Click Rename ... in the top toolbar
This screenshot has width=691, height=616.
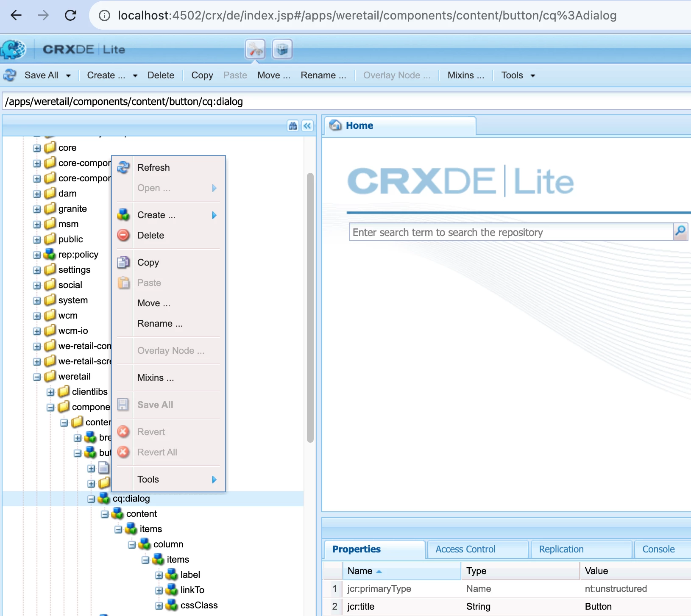click(323, 75)
